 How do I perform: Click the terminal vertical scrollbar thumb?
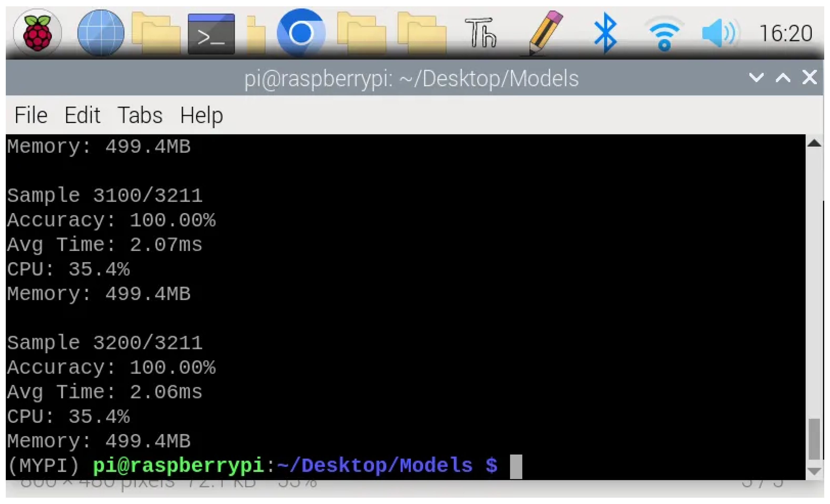[814, 439]
